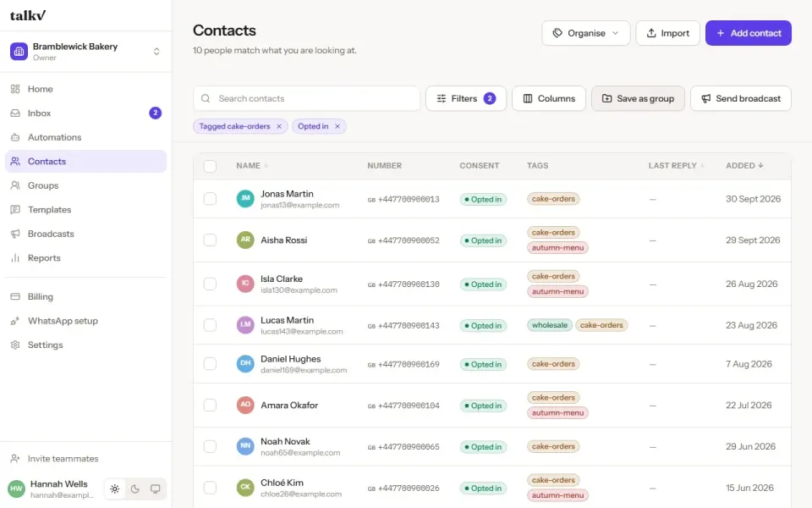Click number +447700900169
812x508 pixels.
point(409,364)
